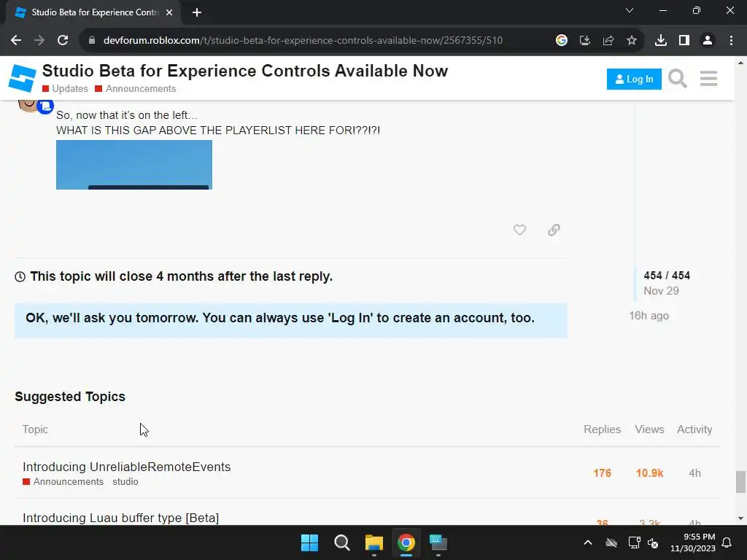
Task: Sort suggested topics by Activity column
Action: click(694, 429)
